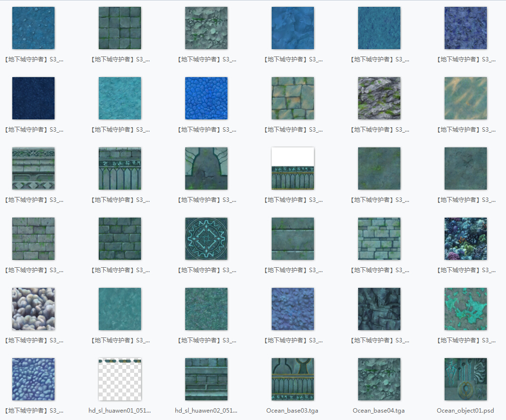Select the blue crumpled rock texture thumbnail
Screen dimensions: 506x420
[x=293, y=28]
